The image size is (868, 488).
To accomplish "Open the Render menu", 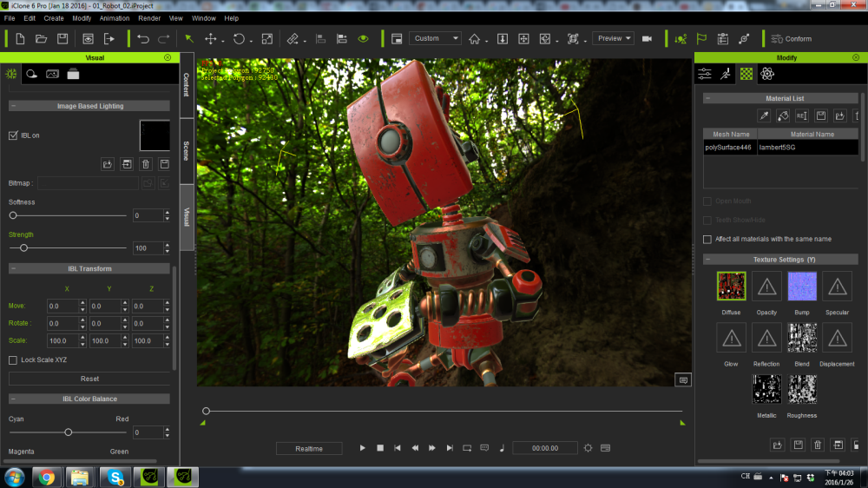I will [x=151, y=18].
